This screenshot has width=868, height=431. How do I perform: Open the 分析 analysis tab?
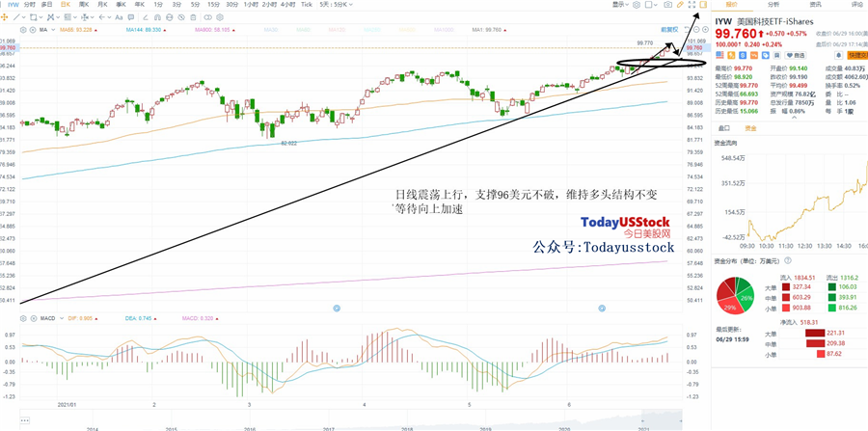(773, 5)
